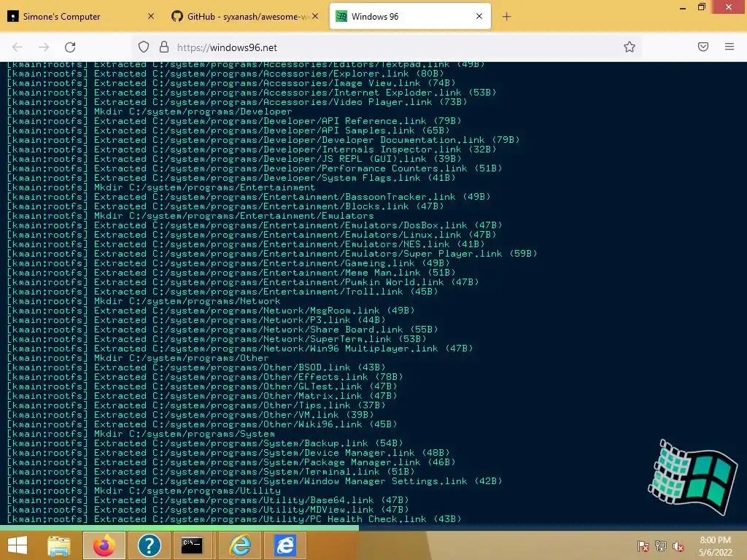The width and height of the screenshot is (747, 560).
Task: Launch the blue-square Internet Explorer taskbar icon
Action: click(x=285, y=545)
